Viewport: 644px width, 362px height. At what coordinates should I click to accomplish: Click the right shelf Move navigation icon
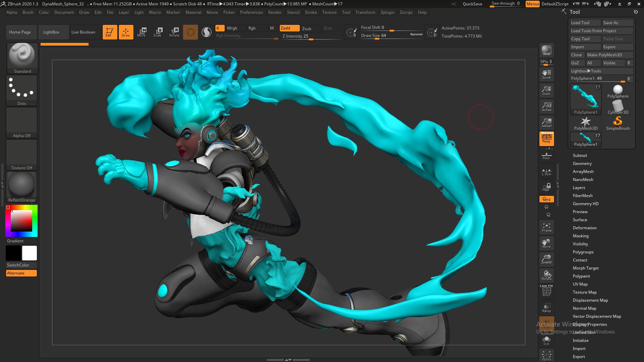546,243
